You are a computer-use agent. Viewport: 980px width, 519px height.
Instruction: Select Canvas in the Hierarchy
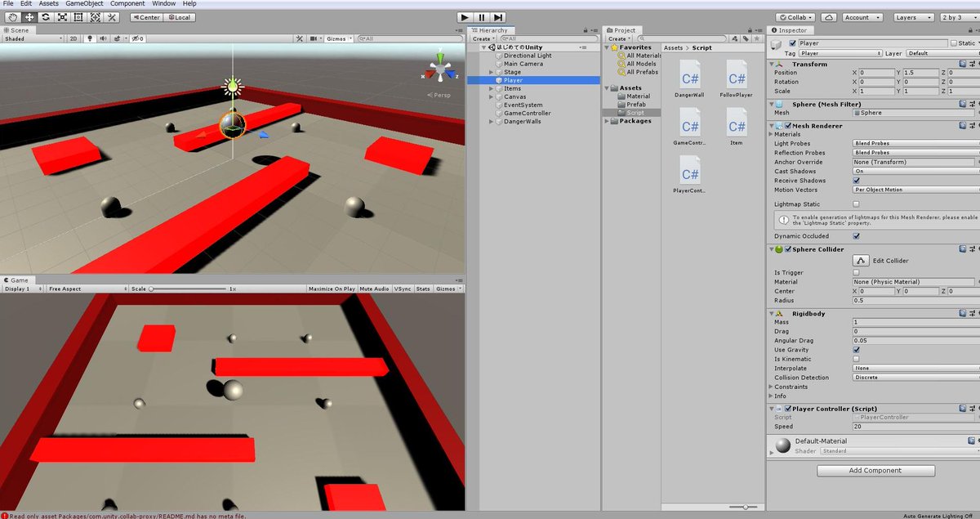pyautogui.click(x=514, y=96)
